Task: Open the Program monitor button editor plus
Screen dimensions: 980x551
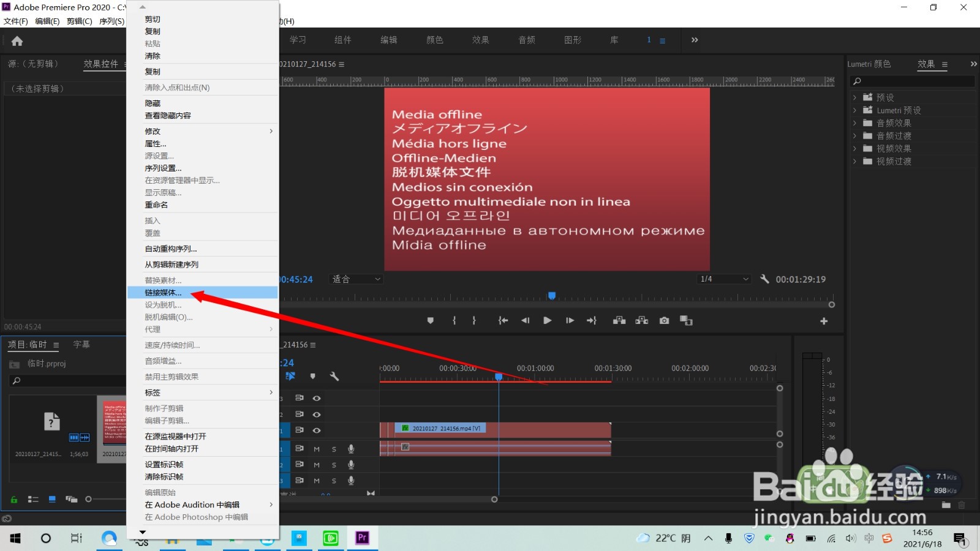Action: tap(824, 321)
